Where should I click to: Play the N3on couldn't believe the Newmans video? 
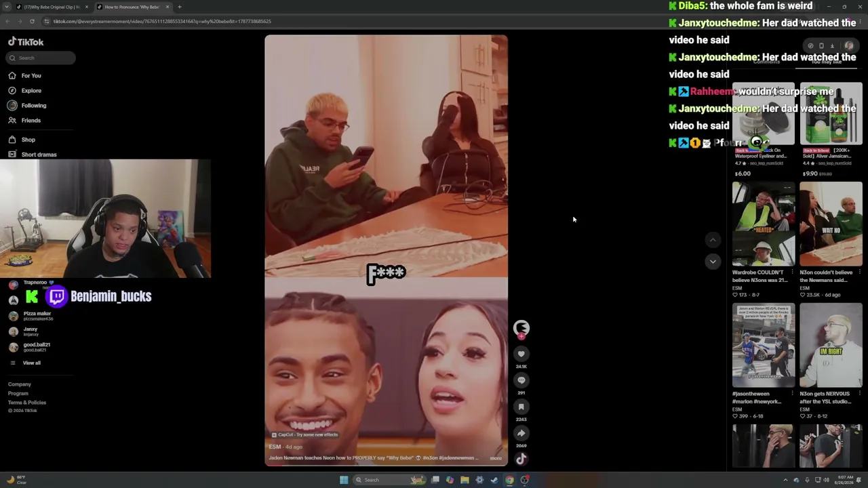point(831,224)
